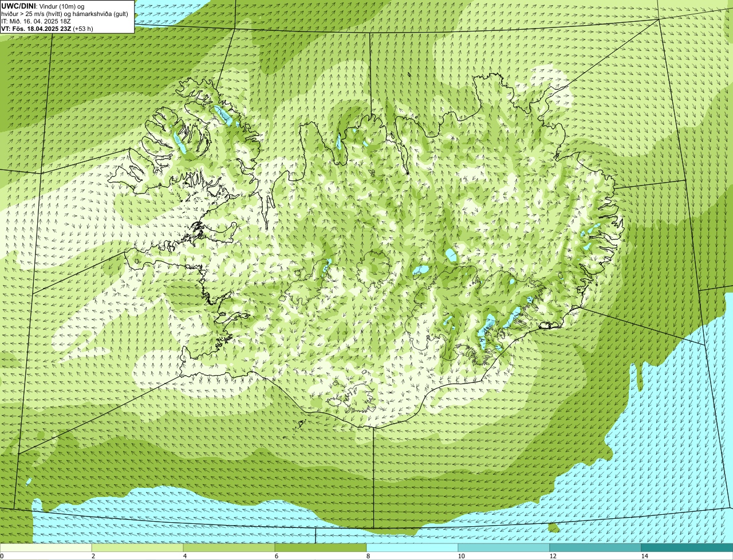
Task: Click the '4' label on the color scale
Action: (184, 556)
